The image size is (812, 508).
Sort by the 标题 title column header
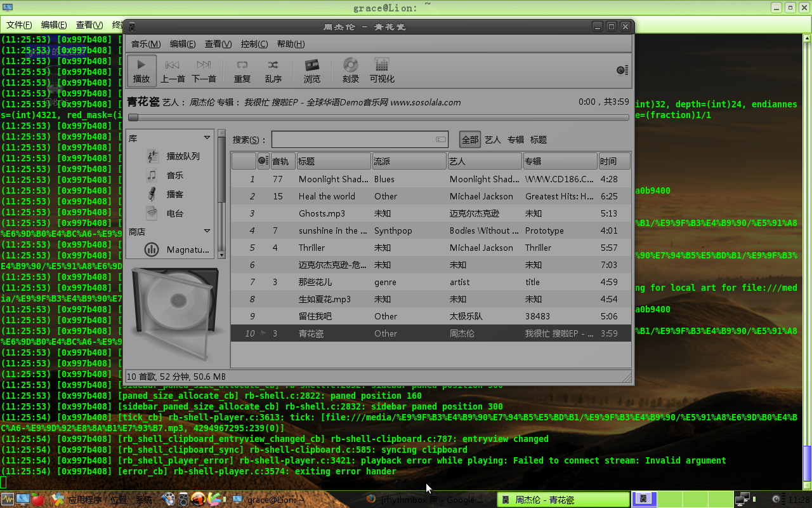click(x=334, y=161)
